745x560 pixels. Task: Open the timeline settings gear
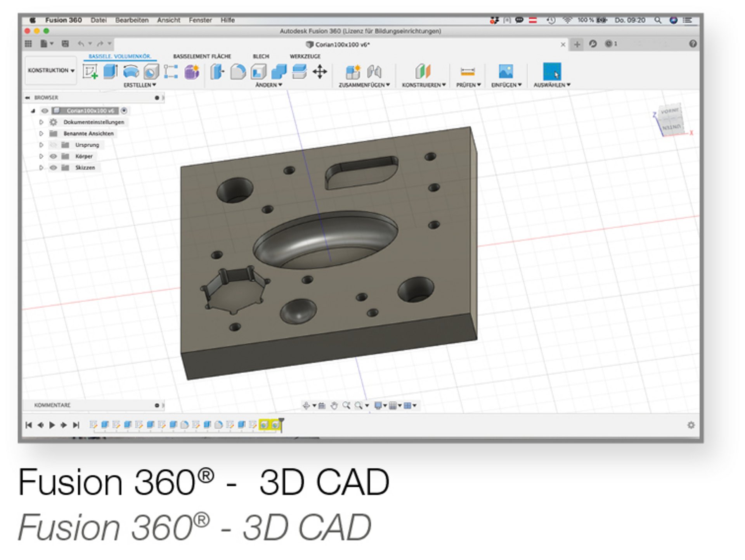691,425
